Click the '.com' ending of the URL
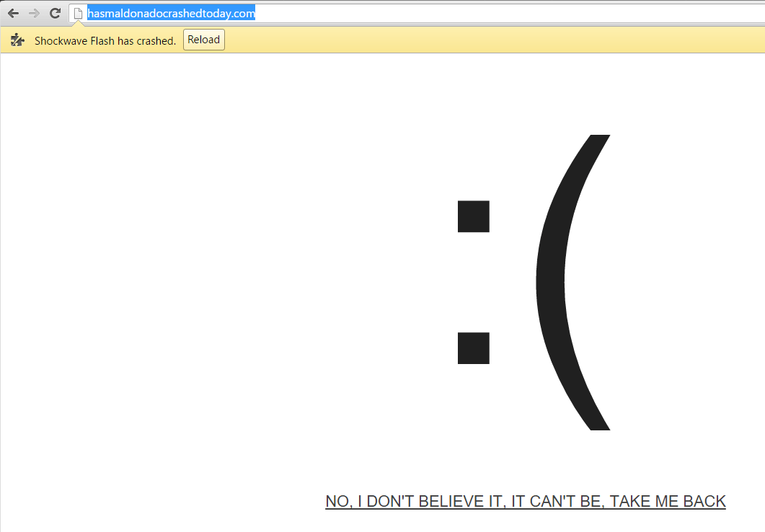This screenshot has height=532, width=765. click(244, 13)
